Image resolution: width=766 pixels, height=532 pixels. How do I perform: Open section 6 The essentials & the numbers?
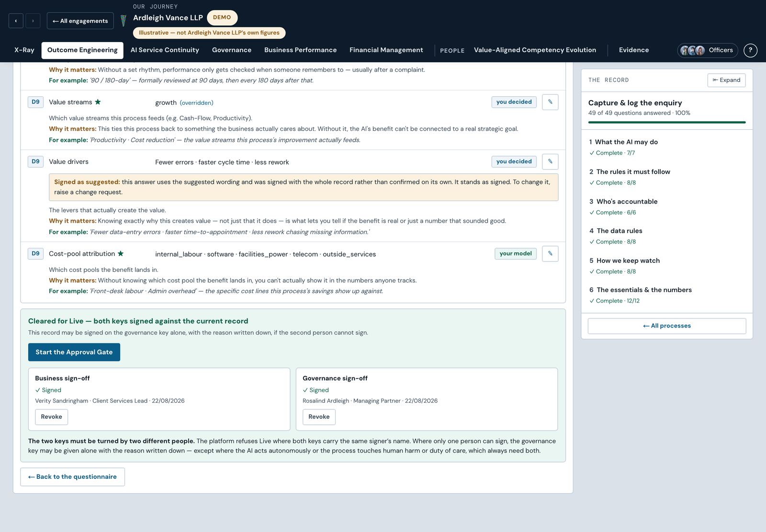pyautogui.click(x=666, y=295)
